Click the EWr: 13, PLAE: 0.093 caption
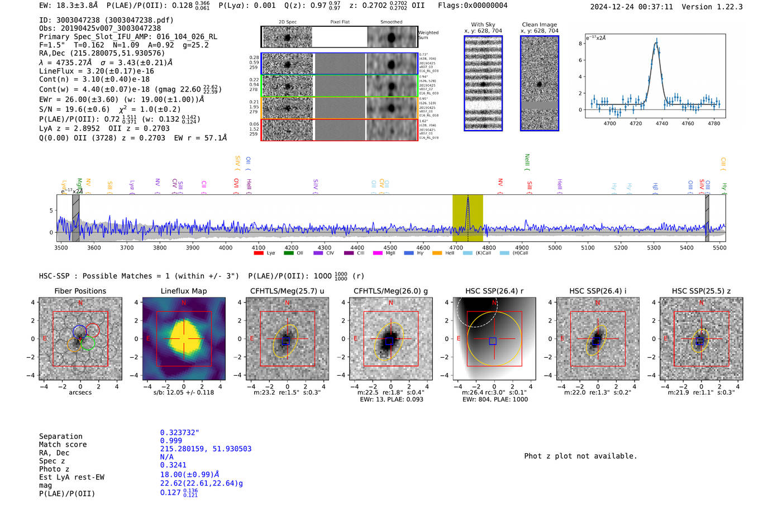 point(392,399)
